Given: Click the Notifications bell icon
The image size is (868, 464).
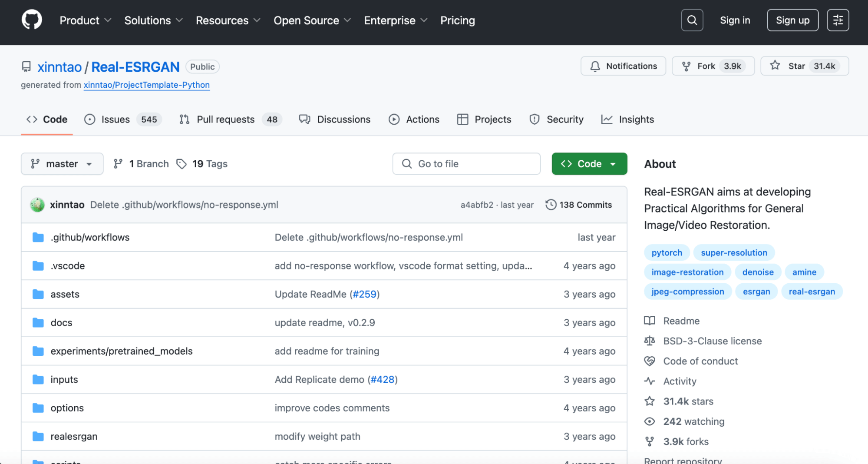Looking at the screenshot, I should pyautogui.click(x=595, y=66).
